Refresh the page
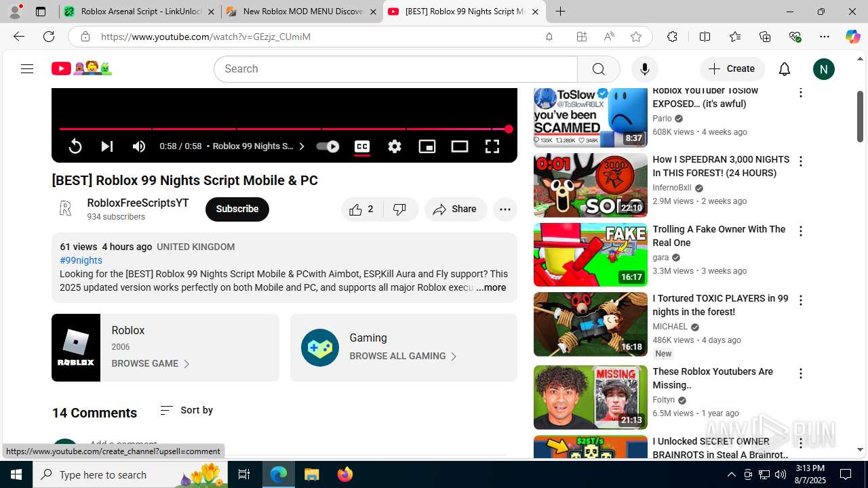 point(49,37)
